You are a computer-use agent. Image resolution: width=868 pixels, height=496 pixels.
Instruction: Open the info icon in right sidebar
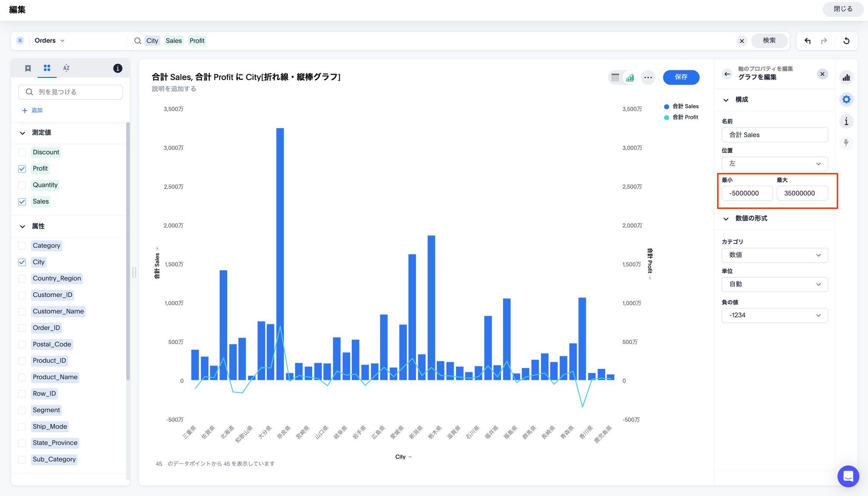click(846, 122)
